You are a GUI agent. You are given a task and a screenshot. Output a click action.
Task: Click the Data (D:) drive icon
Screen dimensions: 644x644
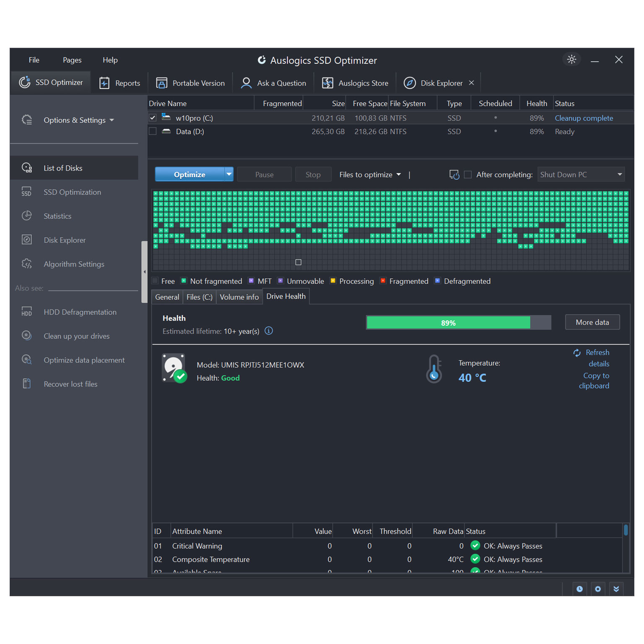[166, 131]
